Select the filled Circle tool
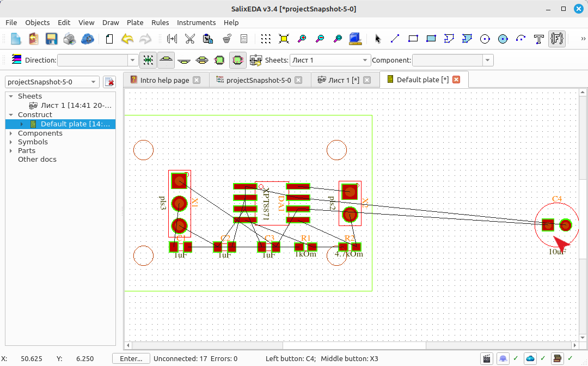The height and width of the screenshot is (366, 588). [x=503, y=39]
